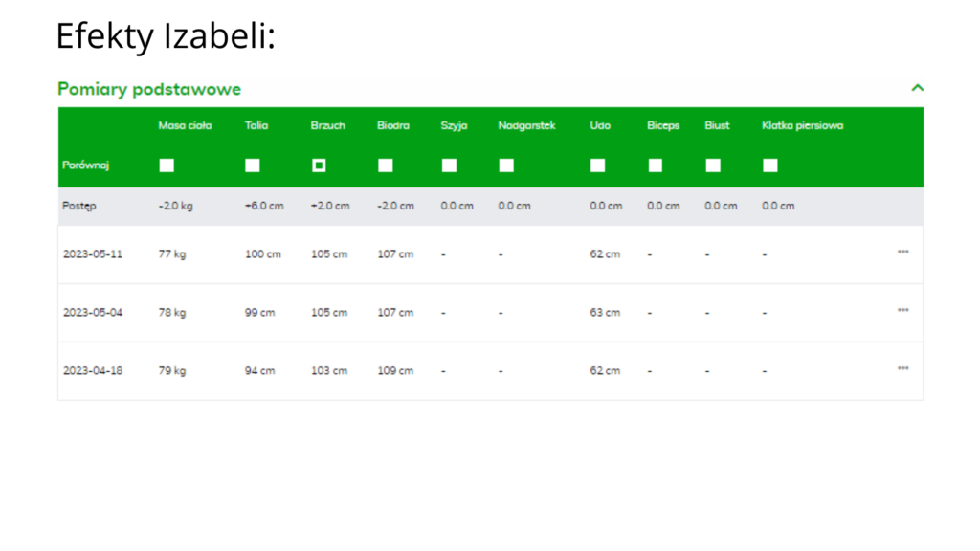Viewport: 980px width, 551px height.
Task: Check the Biust compare checkbox
Action: pos(713,165)
